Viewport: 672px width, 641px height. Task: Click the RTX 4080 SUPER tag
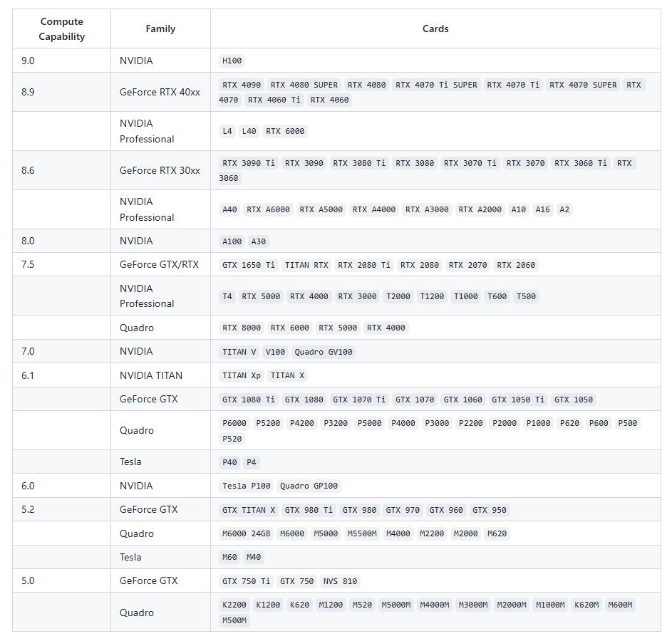coord(304,85)
